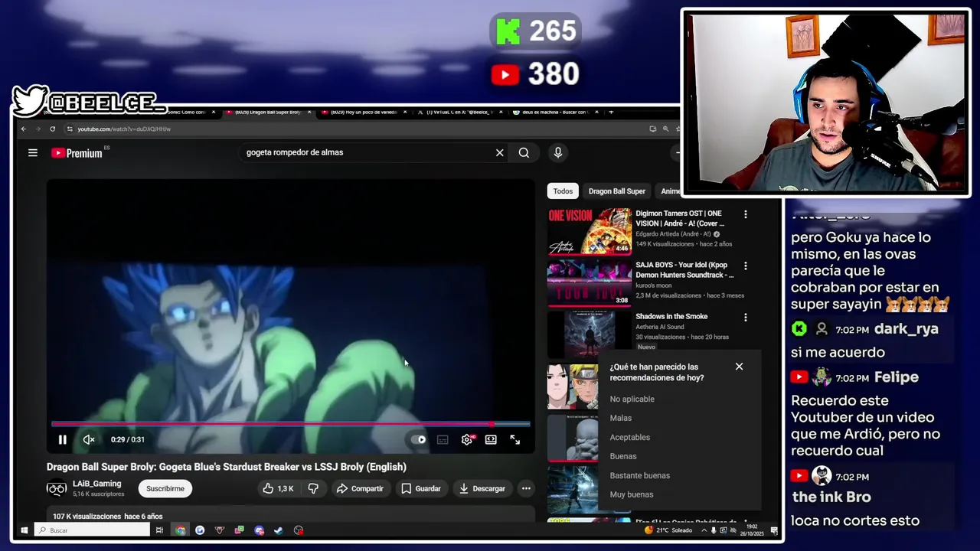Open the YouTube hamburger guide menu
This screenshot has height=551, width=980.
(33, 153)
